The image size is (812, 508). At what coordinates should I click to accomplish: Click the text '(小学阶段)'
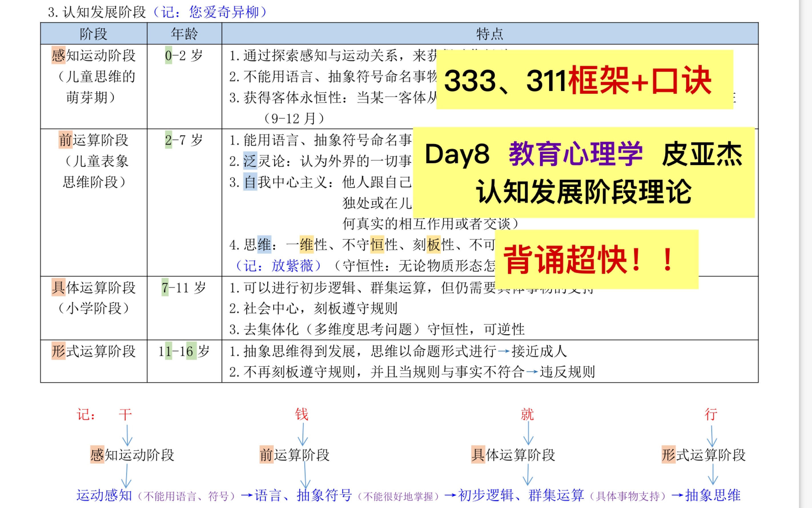(93, 308)
